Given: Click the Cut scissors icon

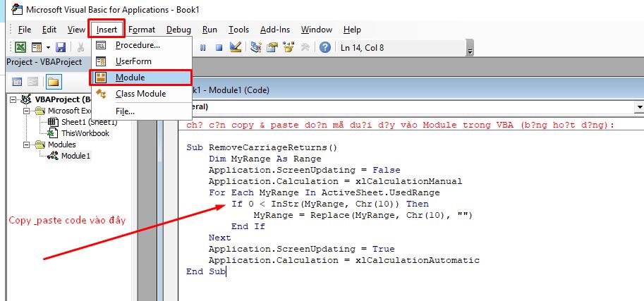Looking at the screenshot, I should coord(80,47).
